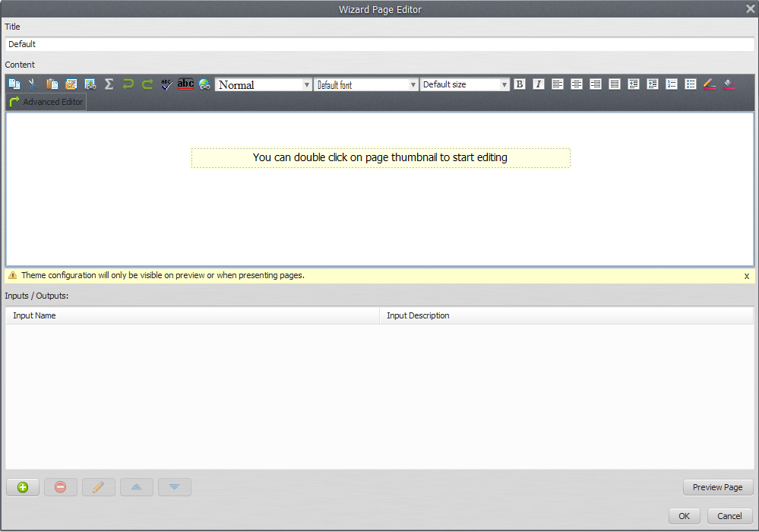Viewport: 759px width, 532px height.
Task: Click the linked image icon
Action: click(x=90, y=84)
